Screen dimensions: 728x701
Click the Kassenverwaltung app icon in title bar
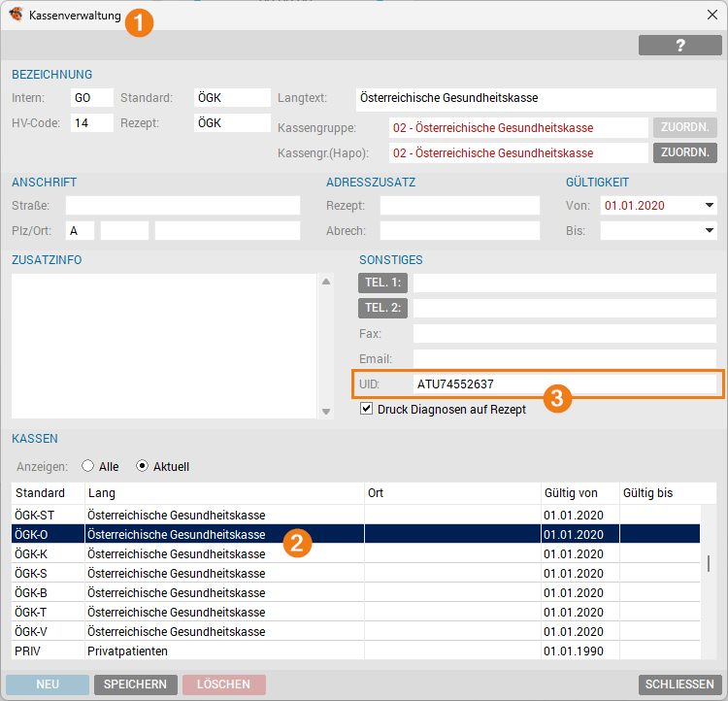pos(16,16)
